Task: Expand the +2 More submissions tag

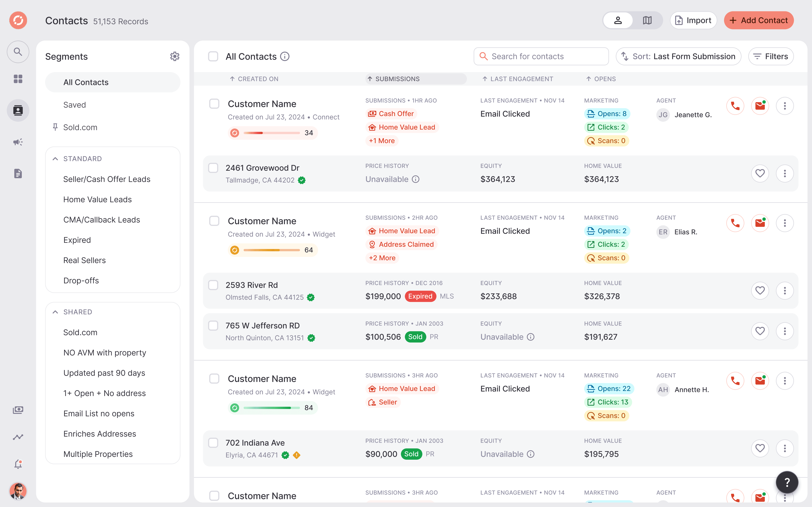Action: click(x=382, y=258)
